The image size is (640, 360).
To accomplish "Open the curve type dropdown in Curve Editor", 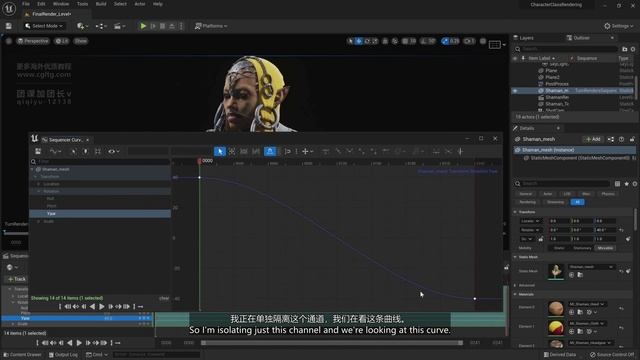I will coord(55,151).
